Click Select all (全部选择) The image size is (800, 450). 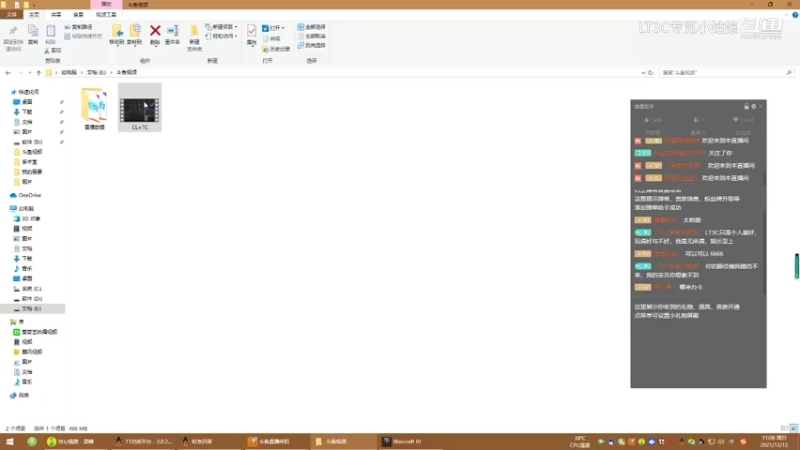pos(312,27)
